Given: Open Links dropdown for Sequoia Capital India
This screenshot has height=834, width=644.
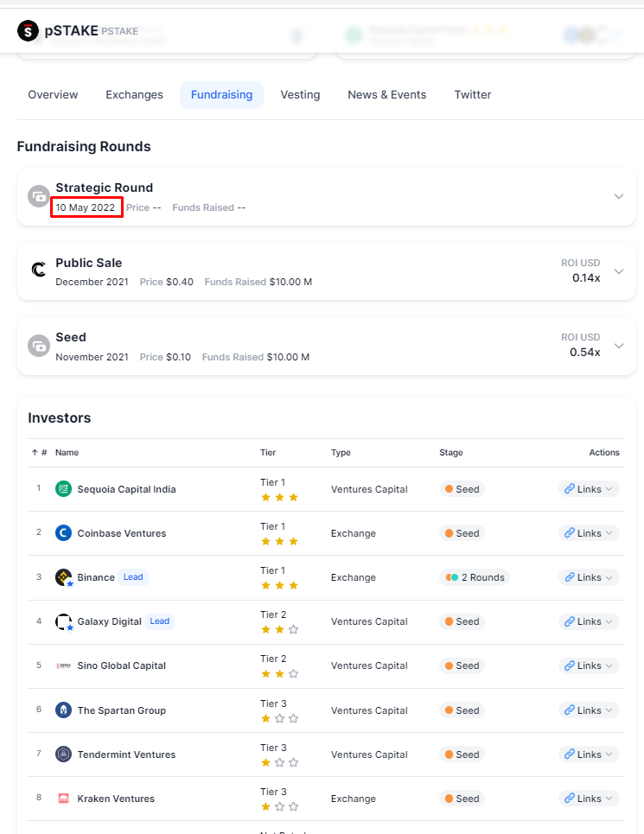Looking at the screenshot, I should 589,489.
